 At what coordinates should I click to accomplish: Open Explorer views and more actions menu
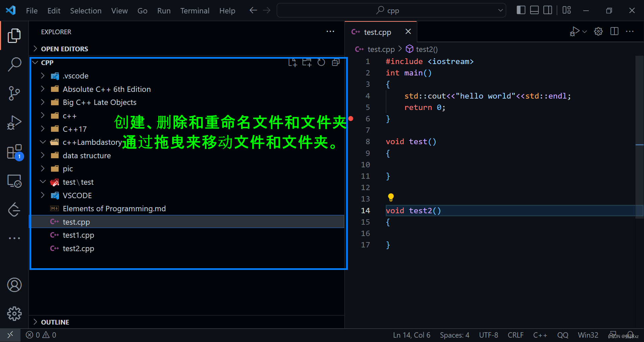pos(330,32)
